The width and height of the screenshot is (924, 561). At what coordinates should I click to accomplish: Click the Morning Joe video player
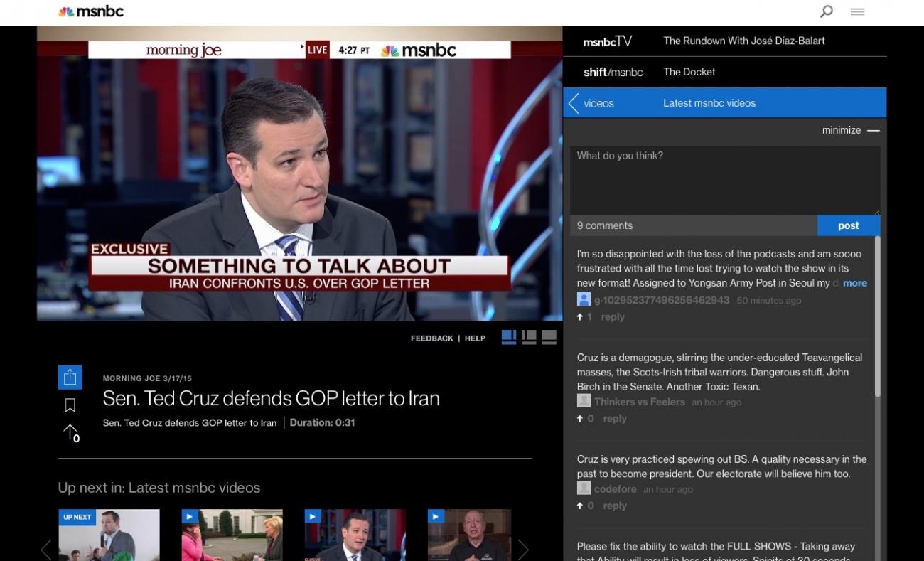[x=299, y=173]
